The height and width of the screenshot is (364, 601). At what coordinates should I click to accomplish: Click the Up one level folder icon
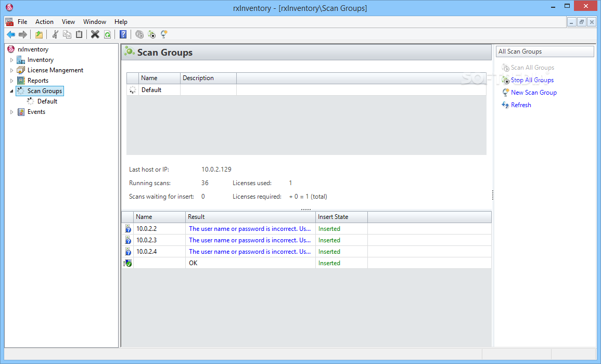click(x=39, y=34)
